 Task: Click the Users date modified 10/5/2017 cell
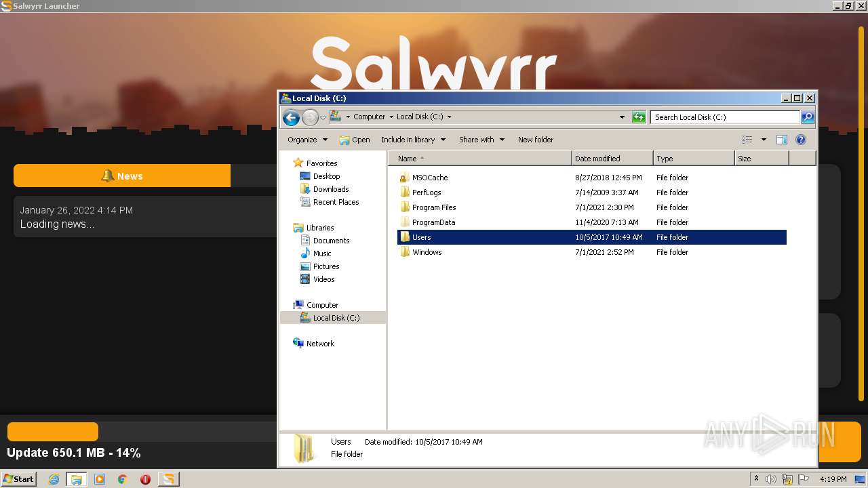tap(609, 237)
